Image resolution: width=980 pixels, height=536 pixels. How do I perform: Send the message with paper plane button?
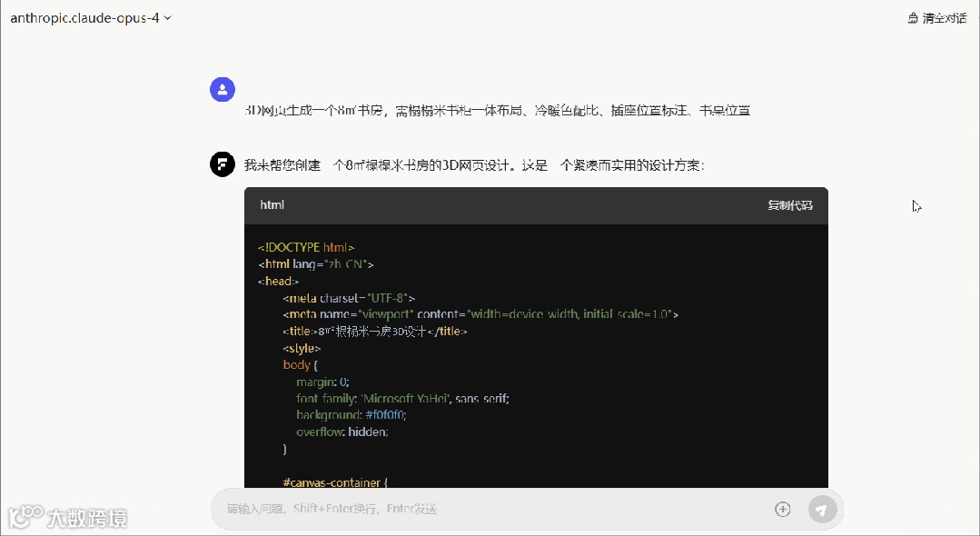[x=822, y=509]
